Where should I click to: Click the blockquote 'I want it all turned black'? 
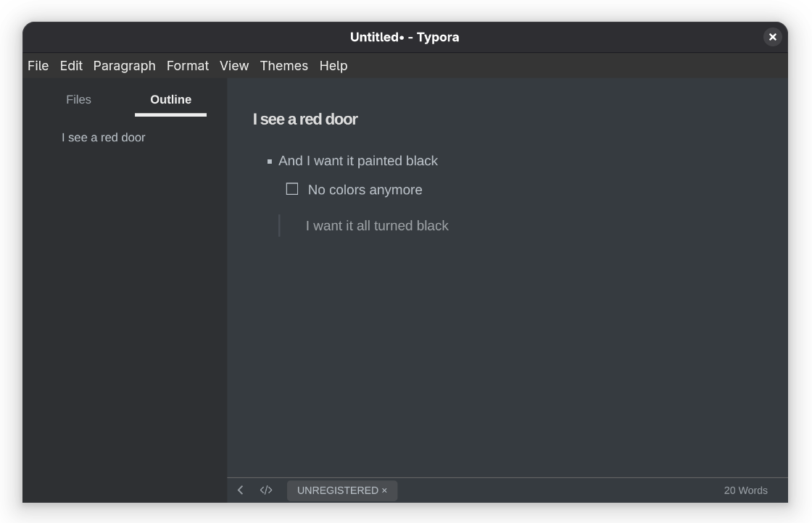click(377, 226)
